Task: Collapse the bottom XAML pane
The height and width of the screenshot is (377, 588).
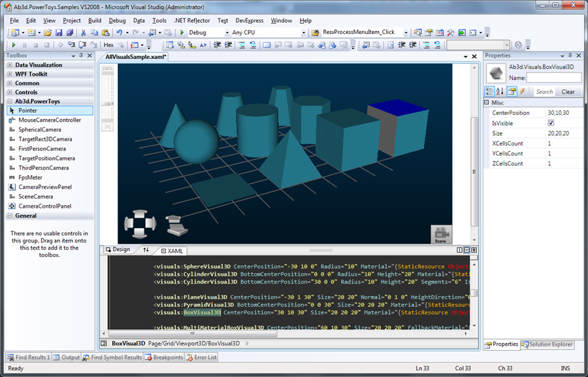Action: coord(474,250)
